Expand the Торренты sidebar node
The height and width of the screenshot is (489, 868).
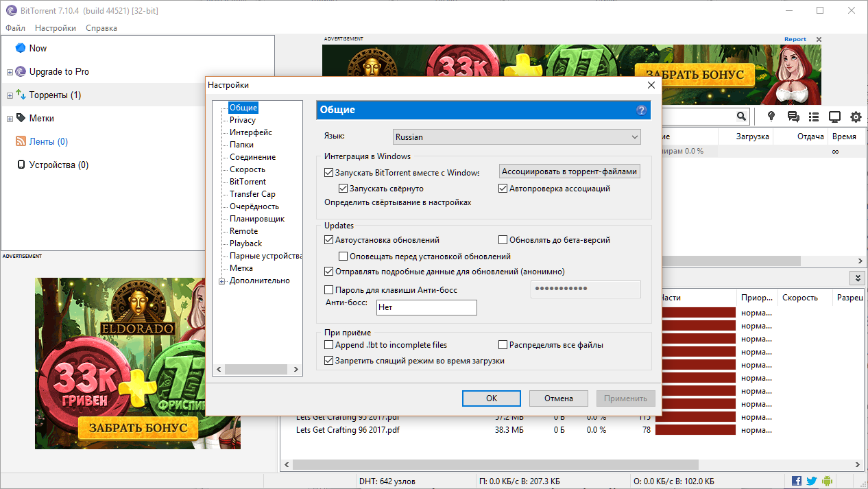(10, 95)
